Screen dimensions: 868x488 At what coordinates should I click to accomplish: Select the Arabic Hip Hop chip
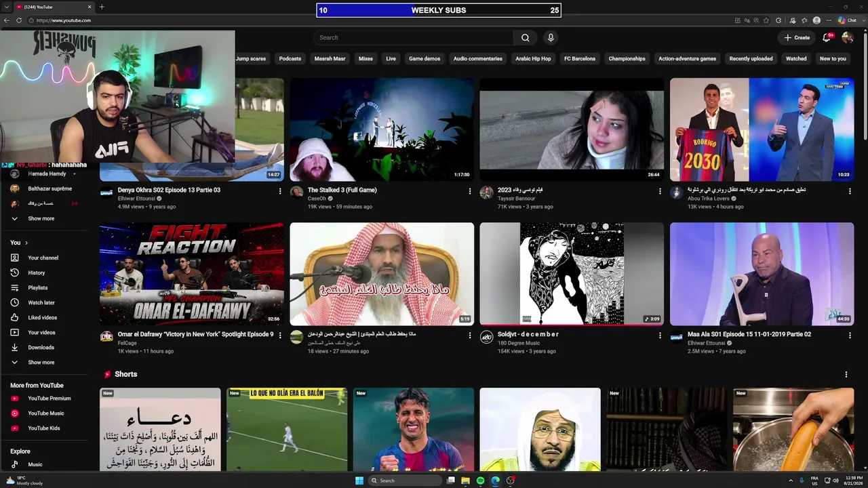tap(533, 59)
